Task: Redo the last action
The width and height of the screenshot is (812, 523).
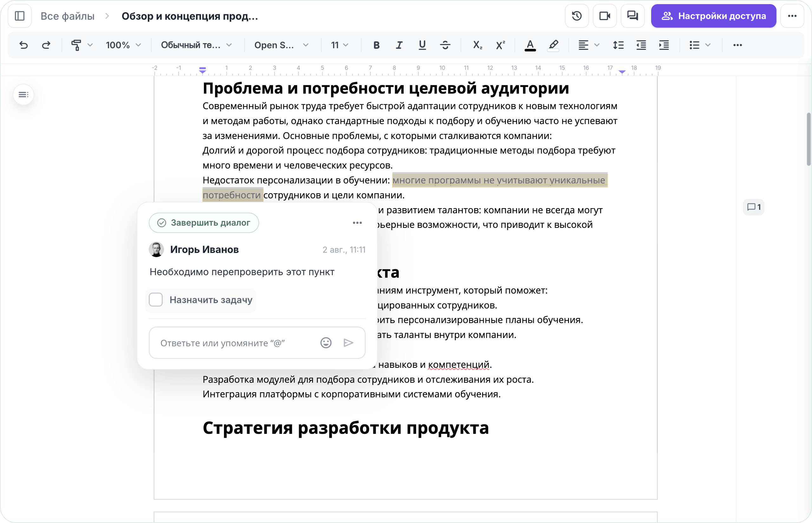Action: (46, 45)
